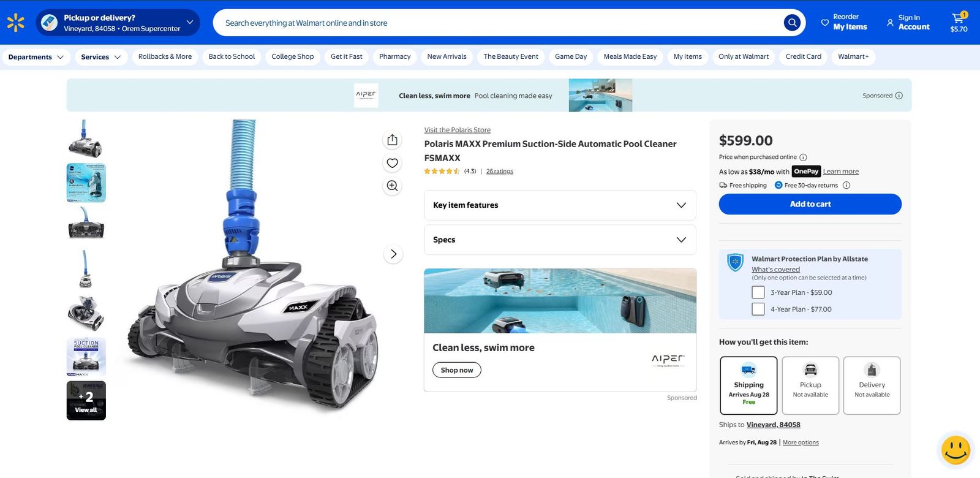Image resolution: width=980 pixels, height=478 pixels.
Task: Open the Reorder My Items heart icon
Action: coord(825,23)
